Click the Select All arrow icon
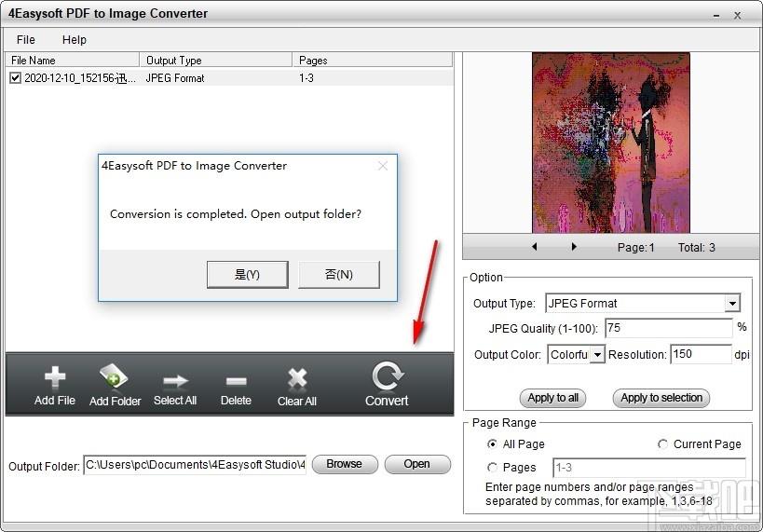 tap(175, 380)
